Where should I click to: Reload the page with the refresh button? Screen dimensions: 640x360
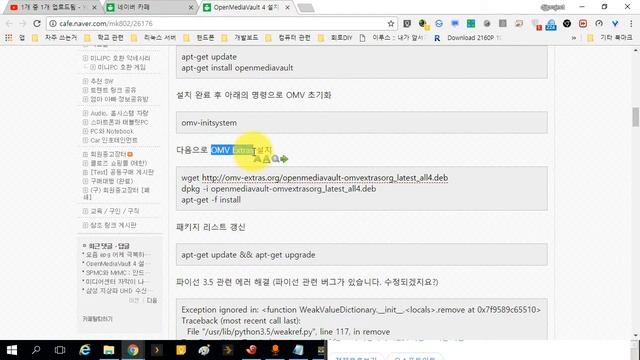37,24
